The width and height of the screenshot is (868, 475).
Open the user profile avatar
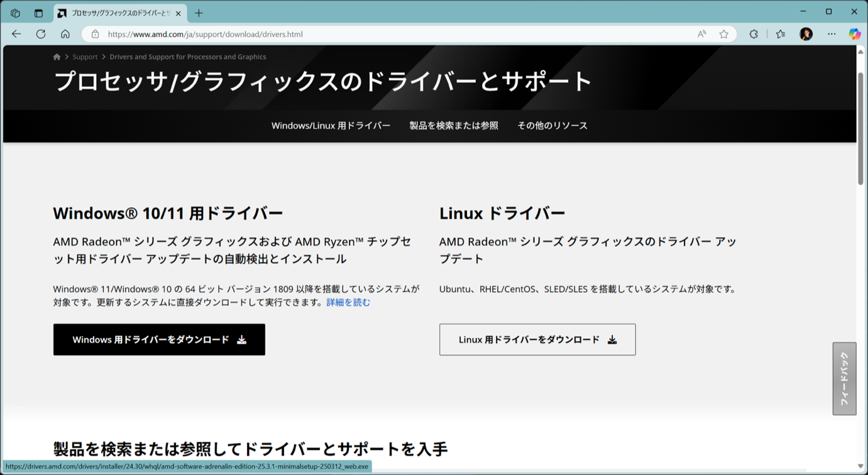(x=806, y=34)
